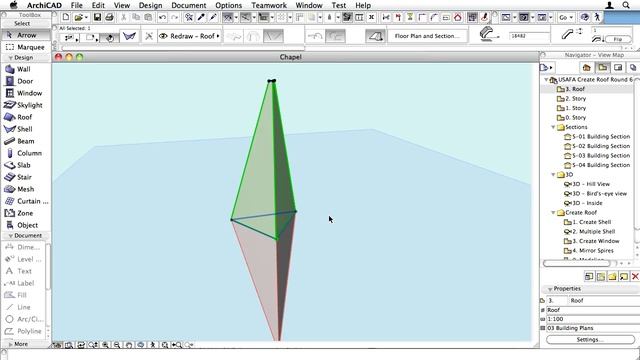The height and width of the screenshot is (360, 640).
Task: Click the Floor Plan and Section button
Action: click(x=427, y=36)
